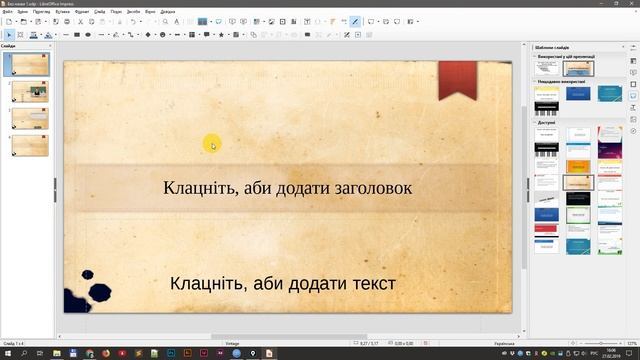Viewport: 640px width, 360px height.
Task: Open the Формат menu
Action: tap(82, 11)
